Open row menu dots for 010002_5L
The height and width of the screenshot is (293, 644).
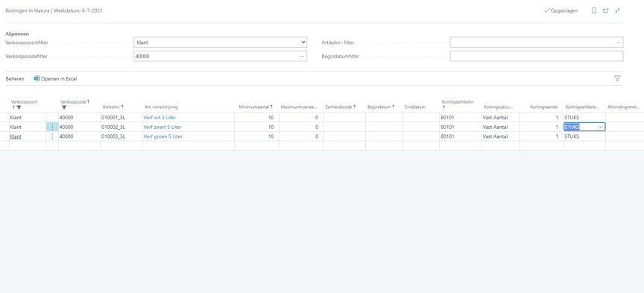[52, 127]
